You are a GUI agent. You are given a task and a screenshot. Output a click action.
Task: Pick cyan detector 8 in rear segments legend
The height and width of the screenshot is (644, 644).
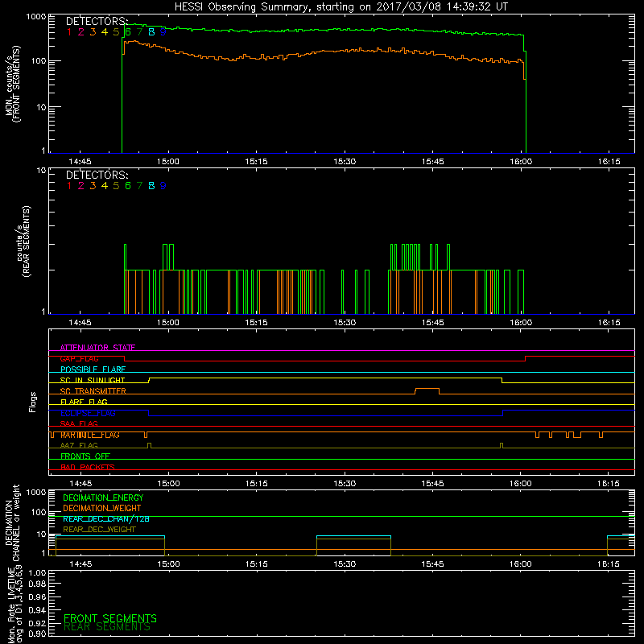(x=151, y=186)
